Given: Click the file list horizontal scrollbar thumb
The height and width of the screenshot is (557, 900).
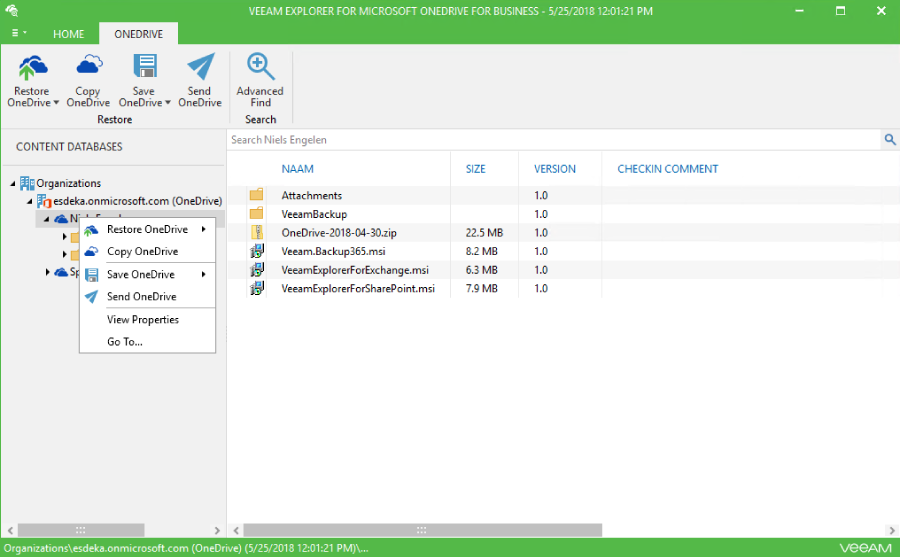Looking at the screenshot, I should (x=422, y=530).
